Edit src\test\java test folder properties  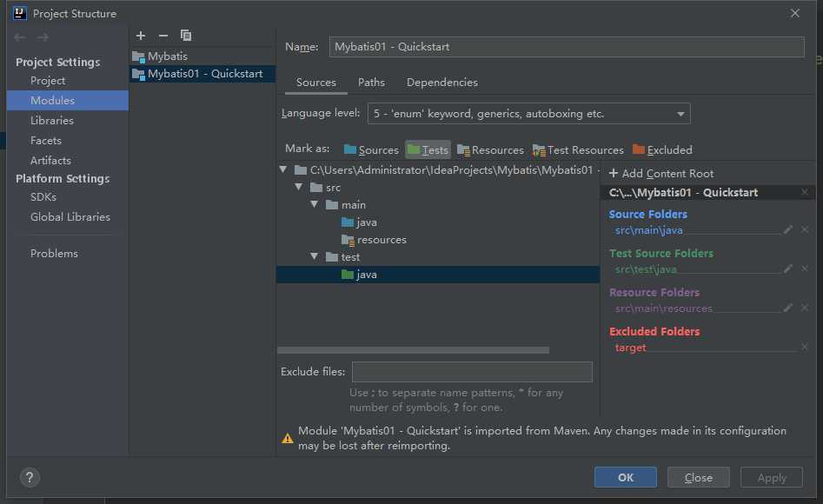[x=788, y=269]
